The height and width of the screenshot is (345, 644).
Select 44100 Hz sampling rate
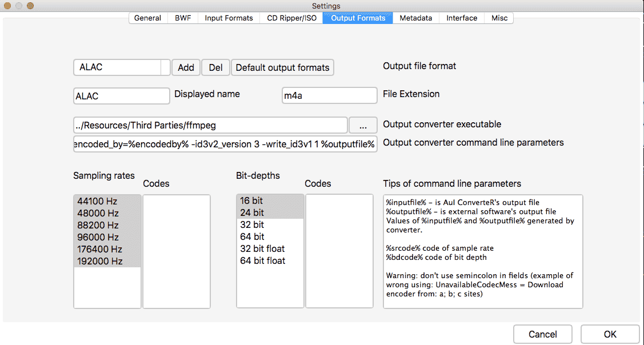[107, 202]
